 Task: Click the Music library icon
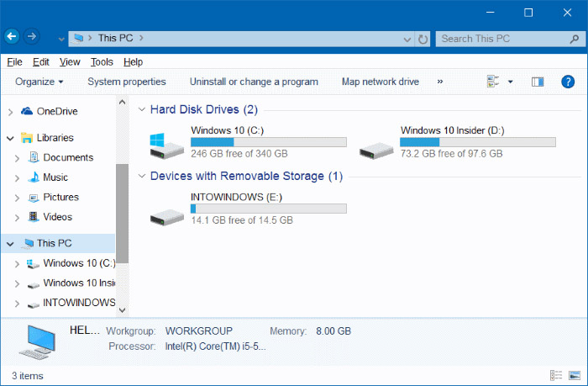click(x=34, y=177)
